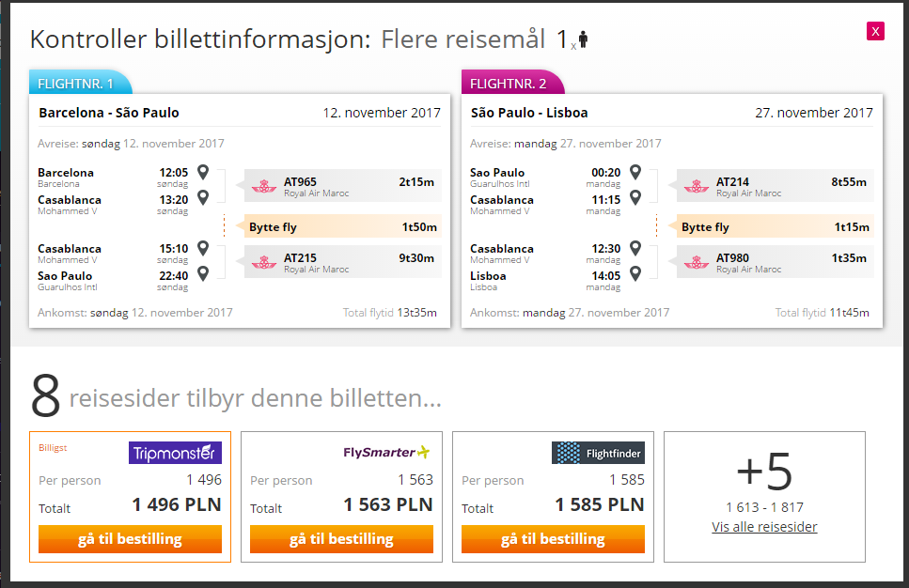Click location pin for Lisboa 14:05 arrival

(x=635, y=273)
